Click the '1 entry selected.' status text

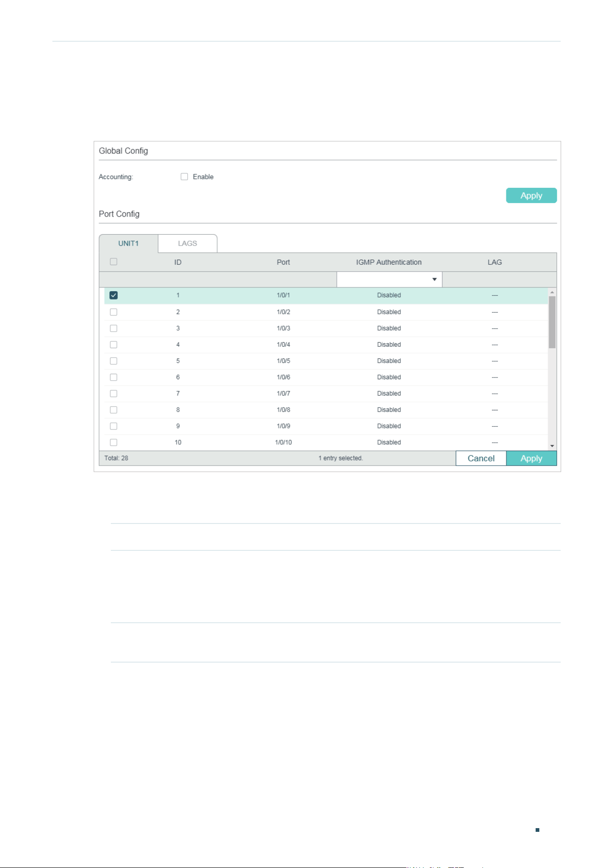[x=341, y=458]
